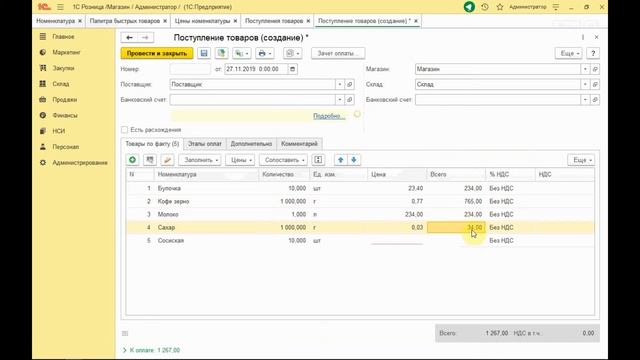Viewport: 640px width, 360px height.
Task: Select the Булочка row name cell
Action: point(206,189)
